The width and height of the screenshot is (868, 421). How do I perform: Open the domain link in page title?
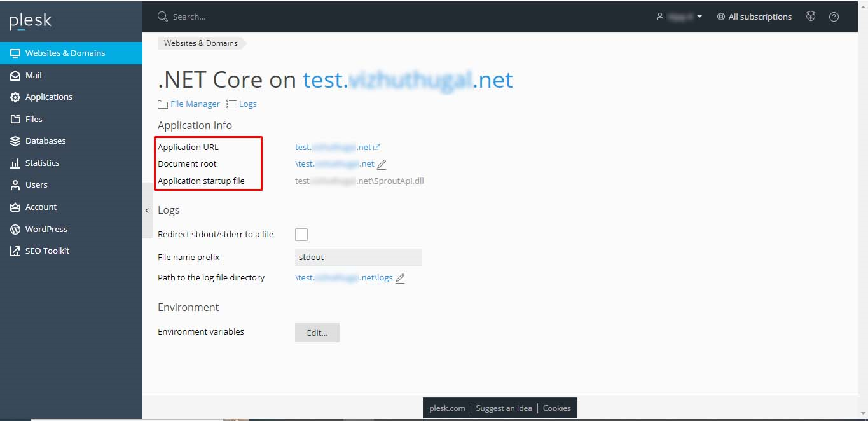pos(408,79)
